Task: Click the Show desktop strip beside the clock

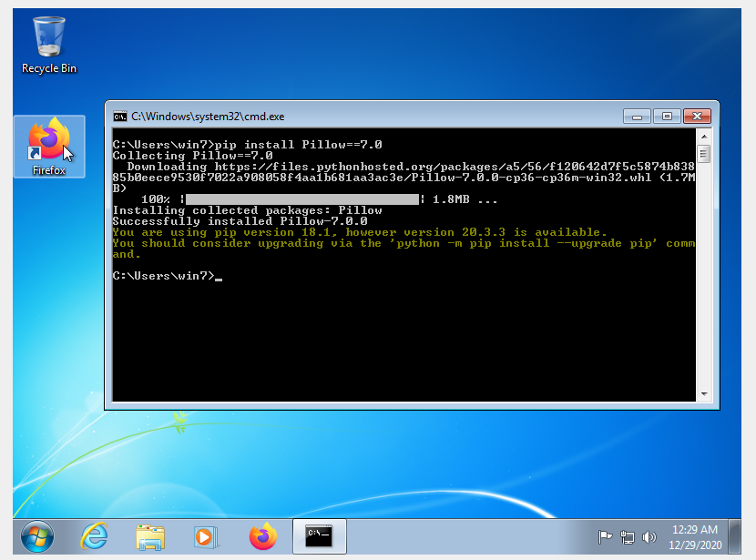Action: tap(735, 536)
